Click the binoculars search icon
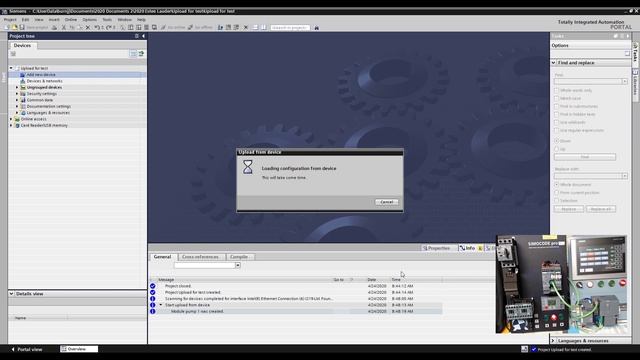The image size is (640, 360). click(316, 28)
